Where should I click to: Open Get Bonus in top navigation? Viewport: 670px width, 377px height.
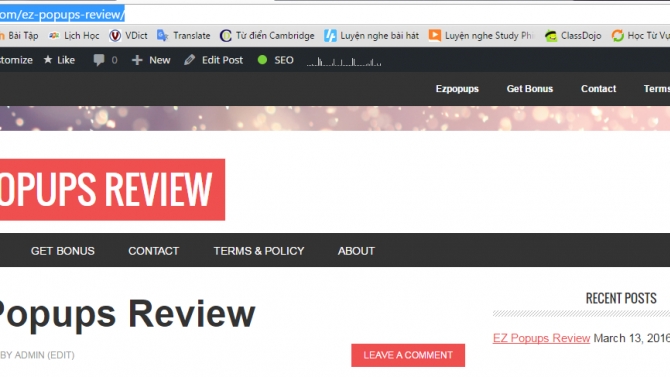click(529, 89)
